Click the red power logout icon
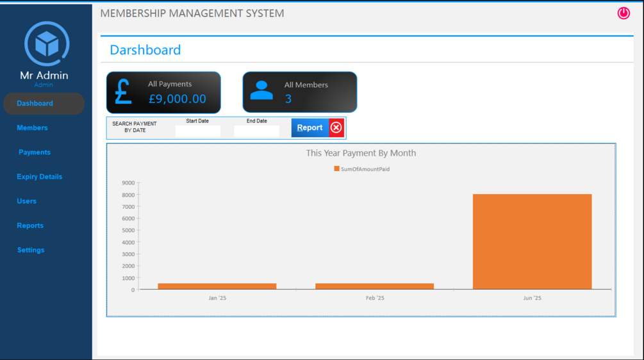Image resolution: width=644 pixels, height=360 pixels. (623, 13)
